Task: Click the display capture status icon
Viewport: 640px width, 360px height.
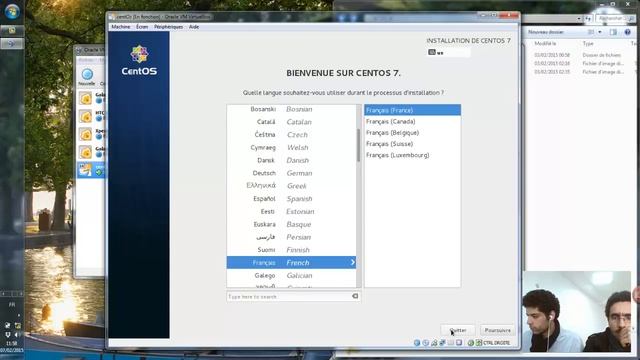Action: 459,343
